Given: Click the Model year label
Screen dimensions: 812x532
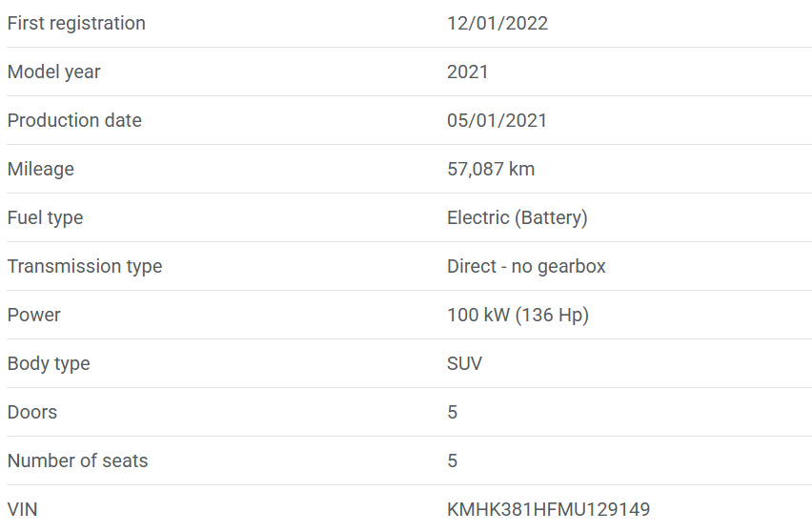Looking at the screenshot, I should point(53,72).
